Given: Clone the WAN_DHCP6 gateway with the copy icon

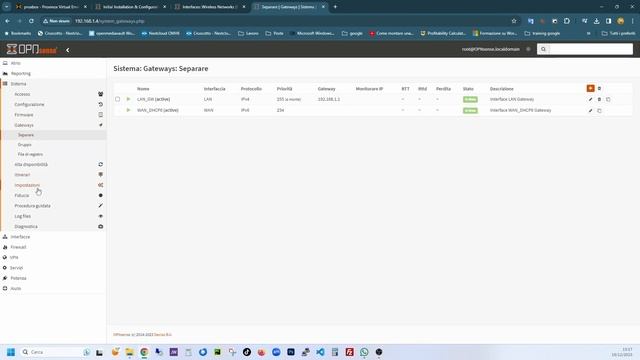Looking at the screenshot, I should [x=599, y=110].
